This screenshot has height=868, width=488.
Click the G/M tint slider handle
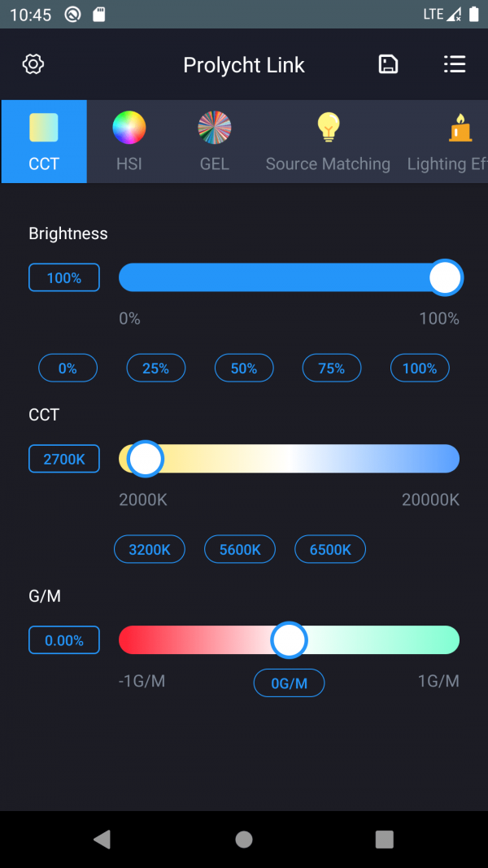coord(289,640)
